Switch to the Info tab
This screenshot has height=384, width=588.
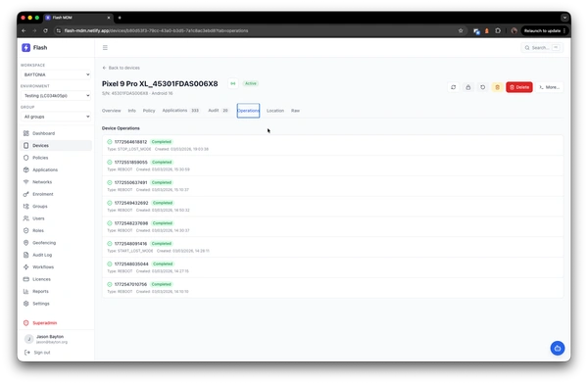pyautogui.click(x=132, y=111)
